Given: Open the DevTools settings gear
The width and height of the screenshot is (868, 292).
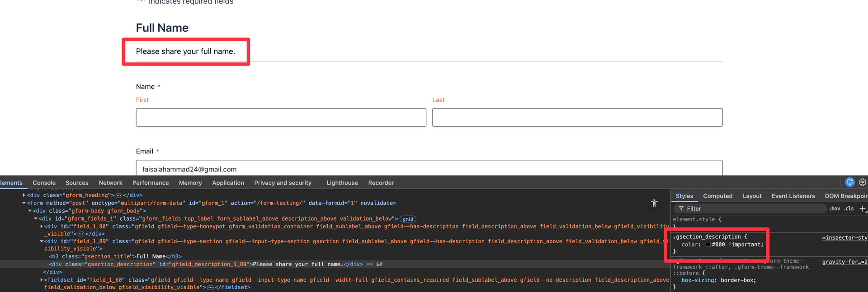Looking at the screenshot, I should coord(863,182).
